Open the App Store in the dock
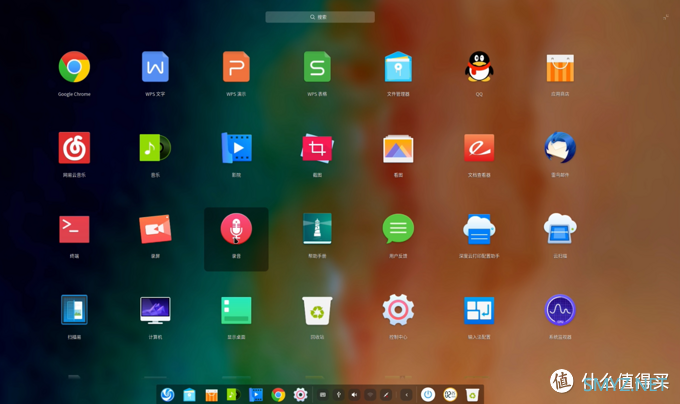This screenshot has height=404, width=680. tap(212, 395)
